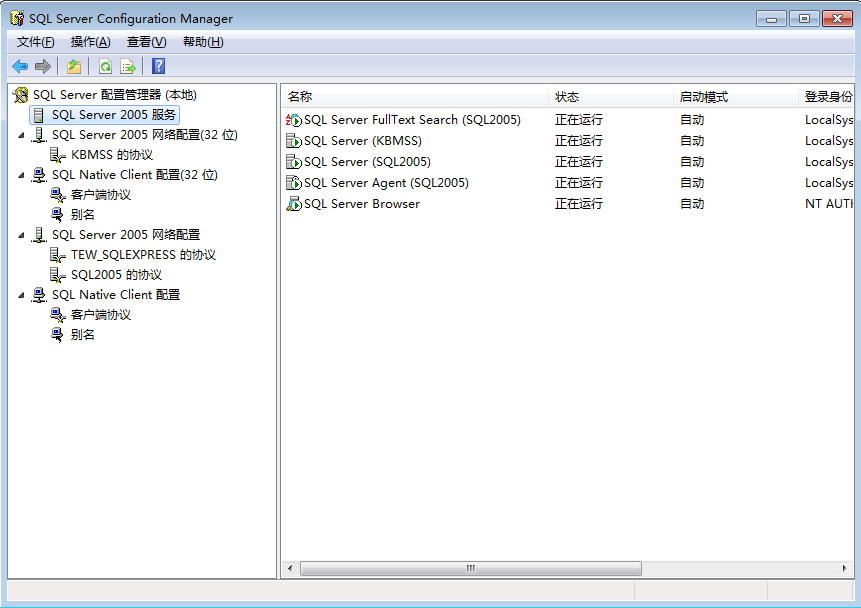The width and height of the screenshot is (861, 608).
Task: Sort by the 登录身份 column header
Action: coord(826,97)
